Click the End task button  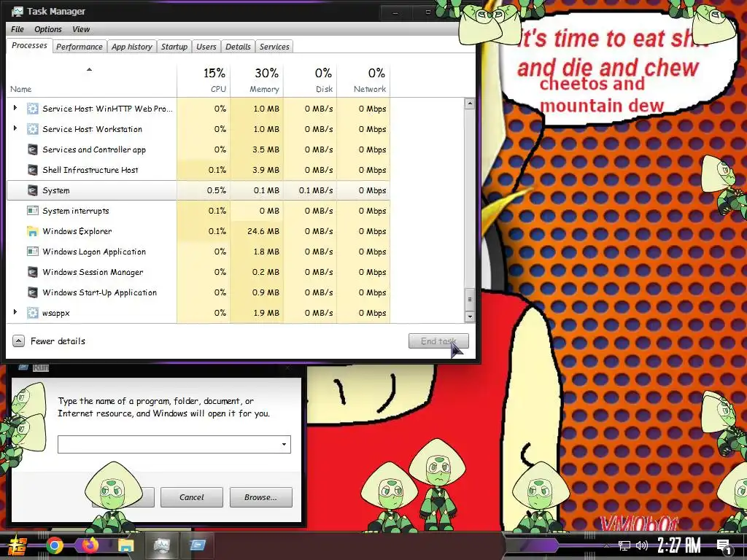(438, 341)
